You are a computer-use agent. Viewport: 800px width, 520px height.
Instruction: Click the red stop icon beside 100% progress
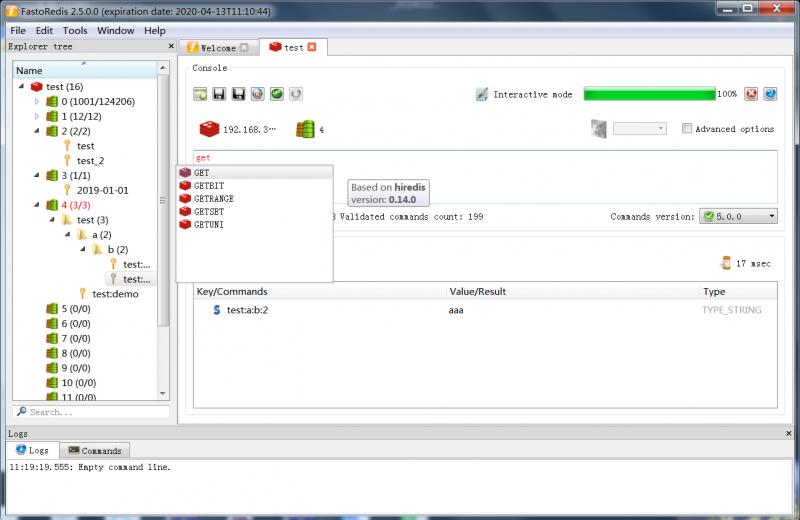[x=751, y=94]
